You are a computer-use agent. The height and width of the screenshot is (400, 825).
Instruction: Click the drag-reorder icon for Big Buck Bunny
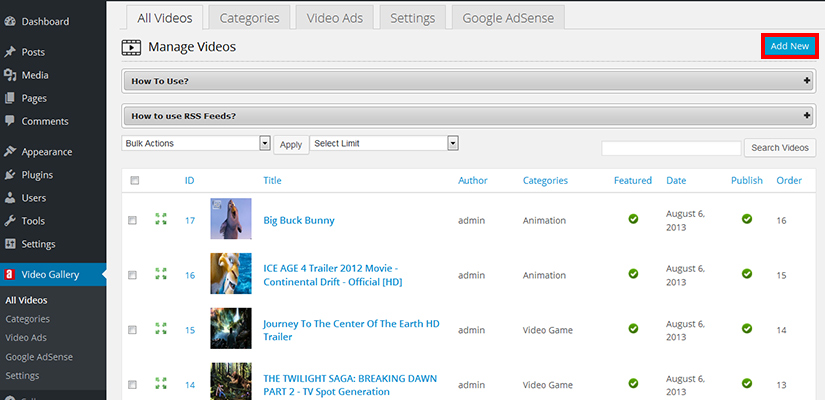(x=160, y=219)
